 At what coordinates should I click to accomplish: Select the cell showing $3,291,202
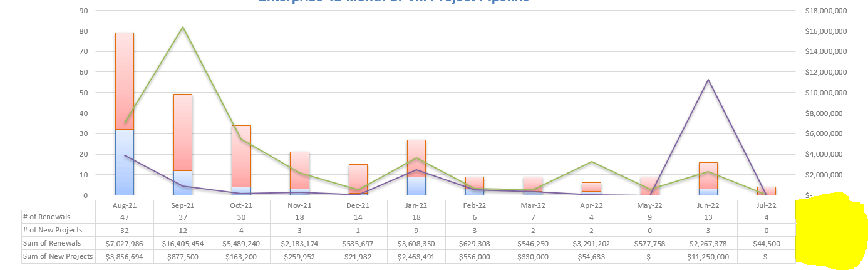pos(591,243)
